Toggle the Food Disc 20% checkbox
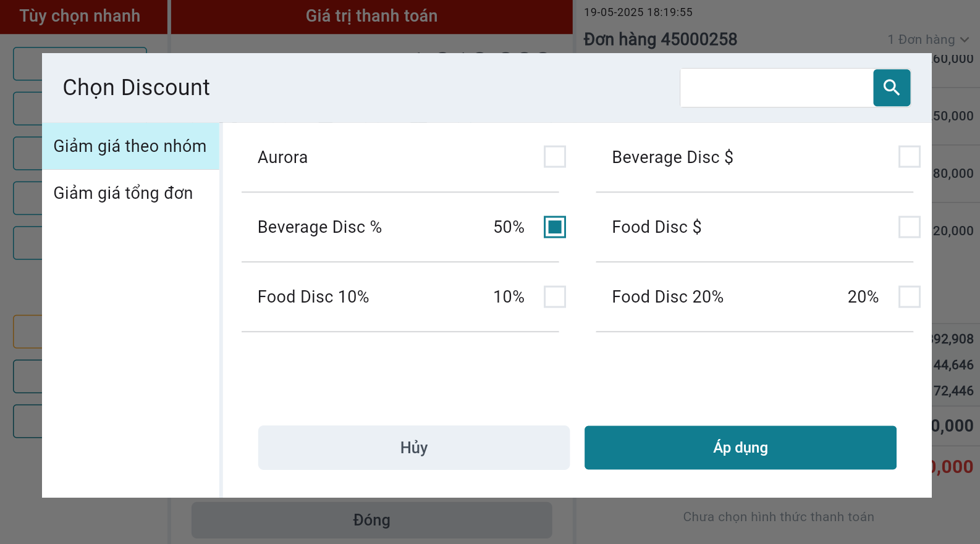 click(908, 296)
